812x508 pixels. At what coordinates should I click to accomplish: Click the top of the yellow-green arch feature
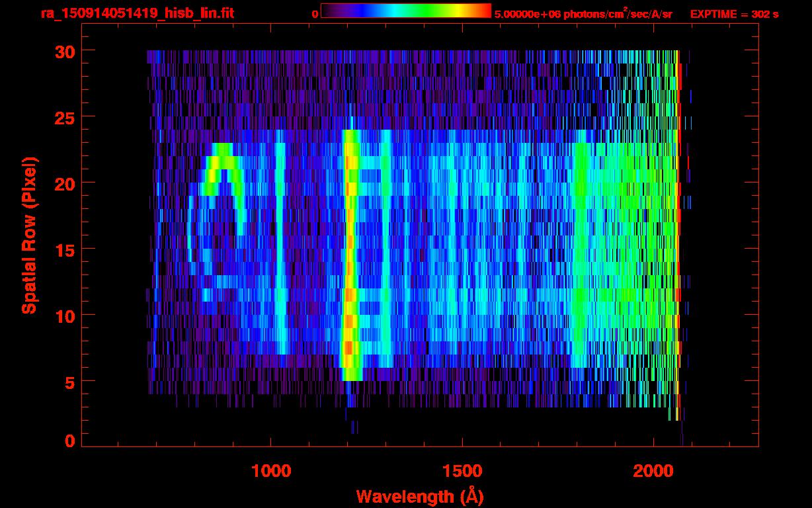pos(222,161)
